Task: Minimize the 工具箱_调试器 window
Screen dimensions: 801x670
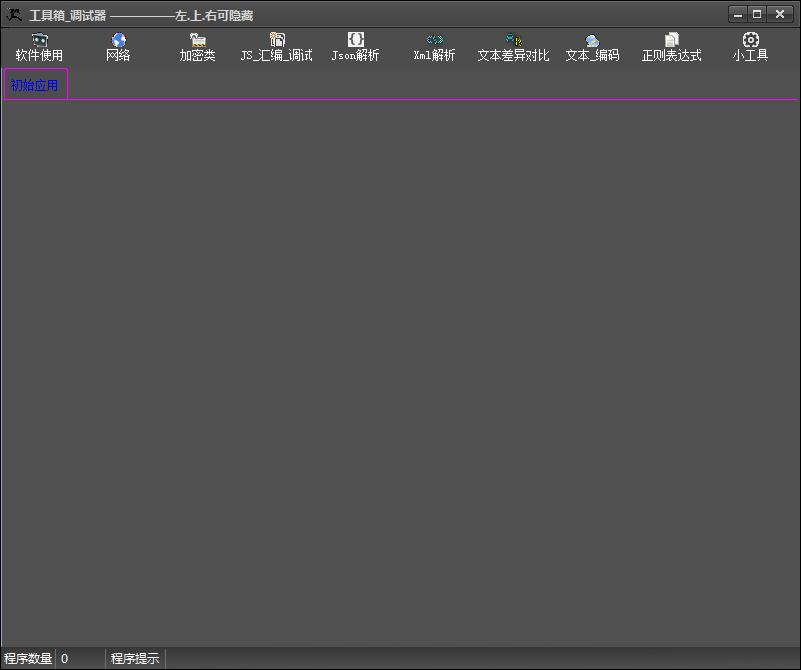Action: point(738,14)
